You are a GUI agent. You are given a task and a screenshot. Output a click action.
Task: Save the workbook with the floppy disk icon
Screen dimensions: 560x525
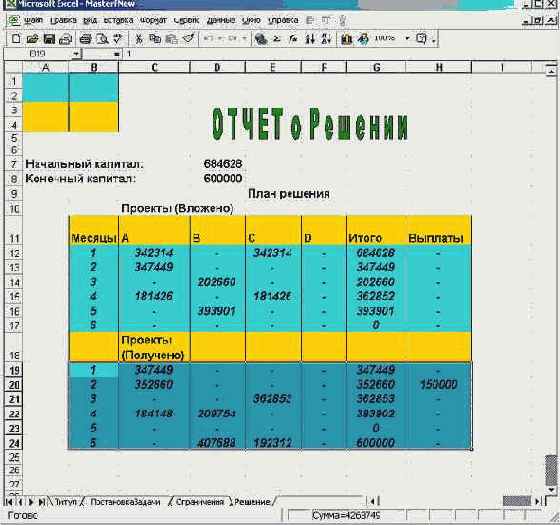(x=49, y=39)
